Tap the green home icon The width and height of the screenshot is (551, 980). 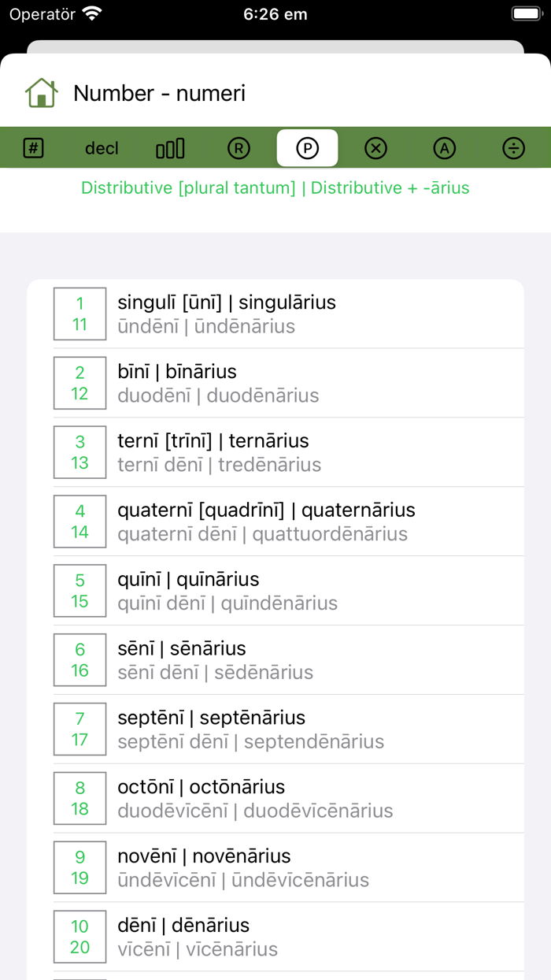(41, 92)
